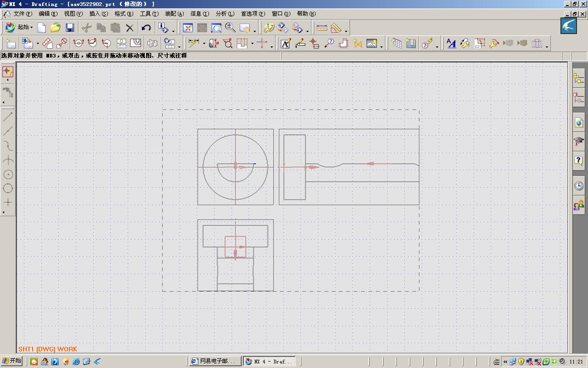
Task: Open the 文件(F) menu
Action: 23,14
